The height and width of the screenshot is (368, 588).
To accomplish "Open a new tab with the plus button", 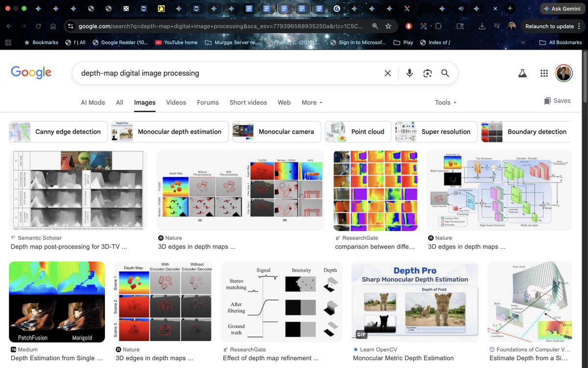I will pos(510,8).
